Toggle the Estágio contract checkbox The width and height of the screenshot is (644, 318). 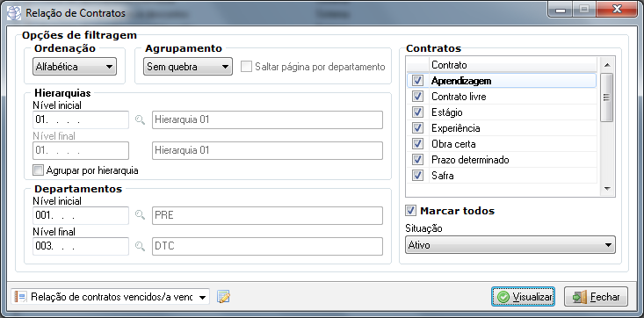[x=417, y=112]
